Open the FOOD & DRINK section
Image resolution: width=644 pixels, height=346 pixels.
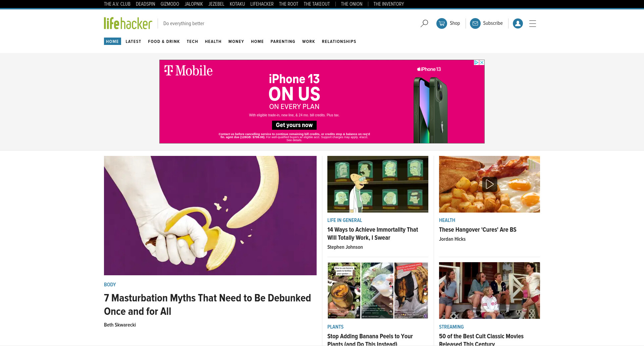point(164,42)
